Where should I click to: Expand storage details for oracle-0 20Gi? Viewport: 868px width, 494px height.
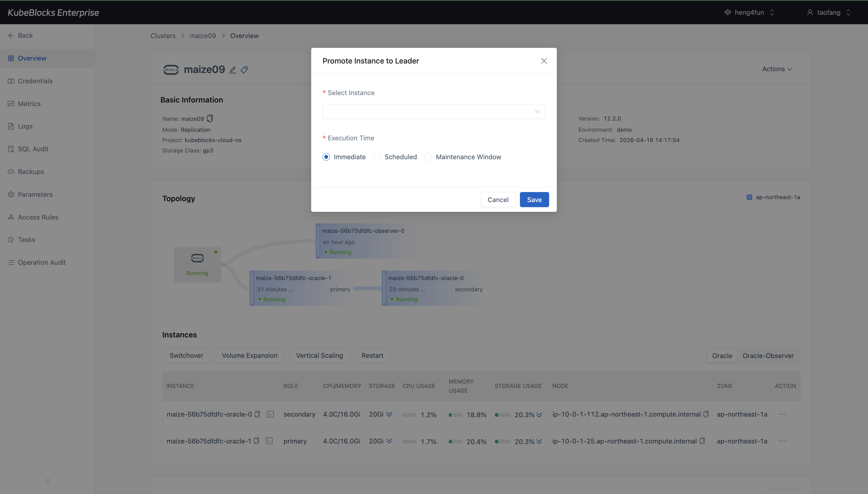(x=389, y=414)
